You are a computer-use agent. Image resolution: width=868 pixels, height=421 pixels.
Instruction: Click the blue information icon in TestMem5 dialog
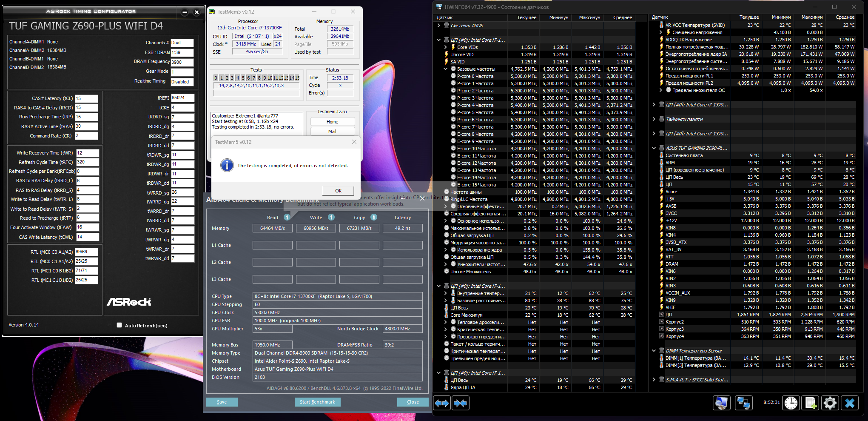click(x=227, y=165)
